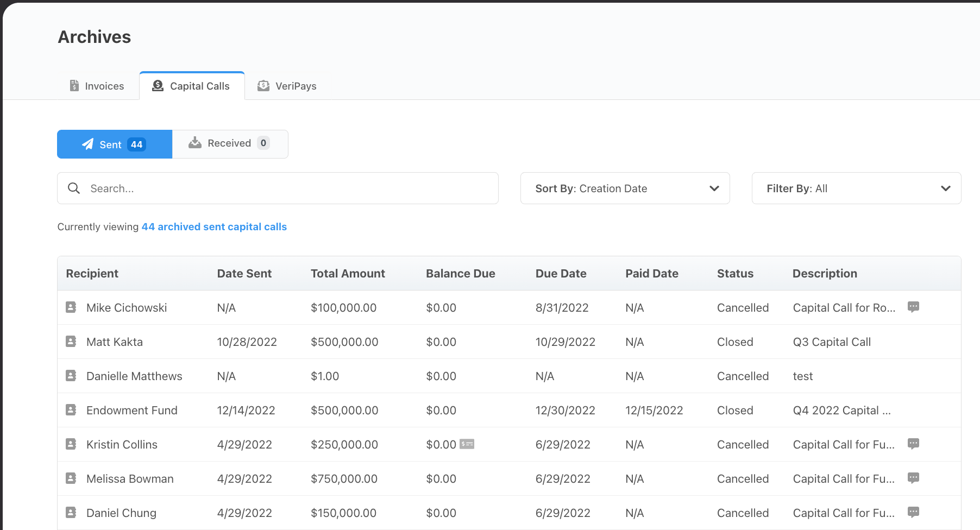
Task: Click the $1.00 total amount
Action: coord(325,376)
